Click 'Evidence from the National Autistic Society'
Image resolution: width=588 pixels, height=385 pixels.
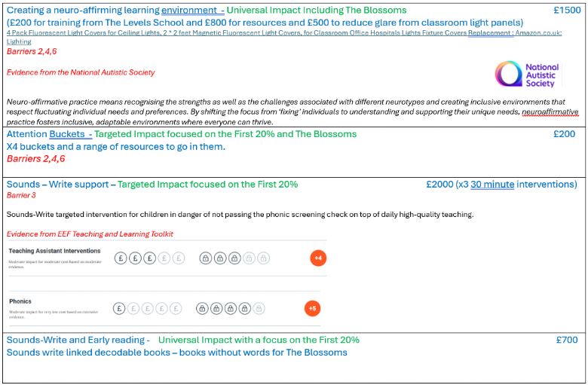click(x=81, y=72)
